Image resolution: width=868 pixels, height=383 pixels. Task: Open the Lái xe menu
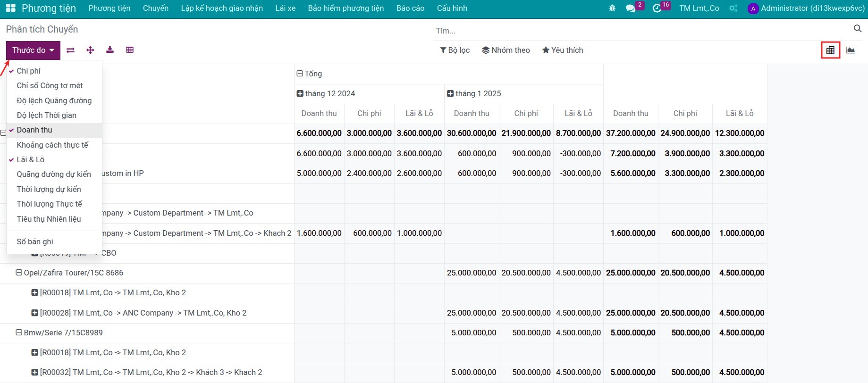coord(286,8)
